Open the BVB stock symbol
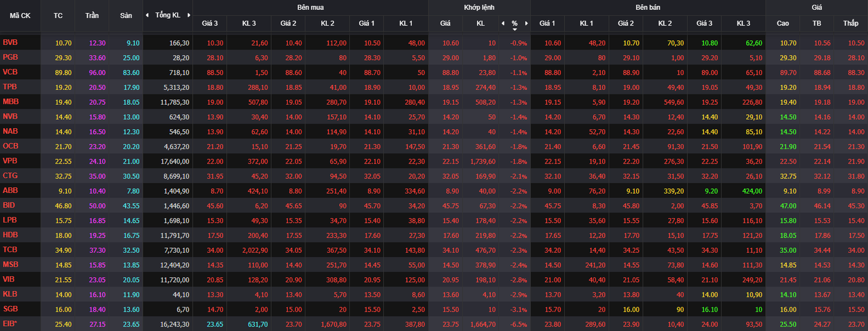 pyautogui.click(x=10, y=42)
